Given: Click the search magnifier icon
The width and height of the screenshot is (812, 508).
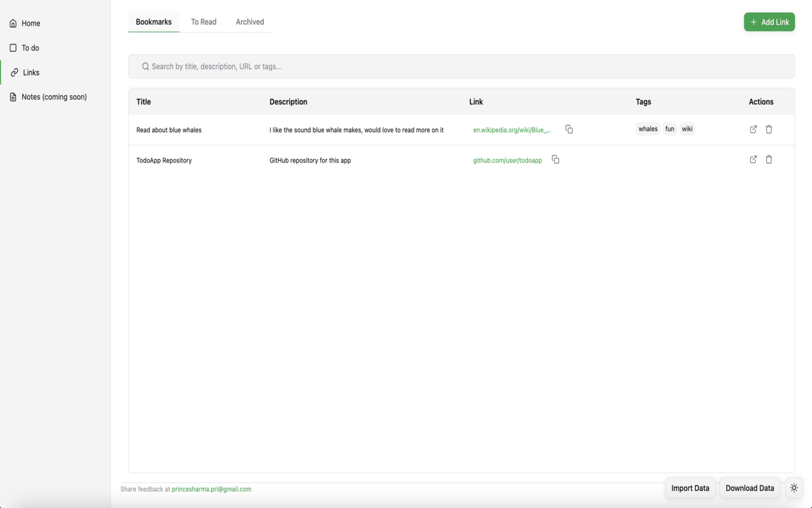Looking at the screenshot, I should tap(145, 66).
